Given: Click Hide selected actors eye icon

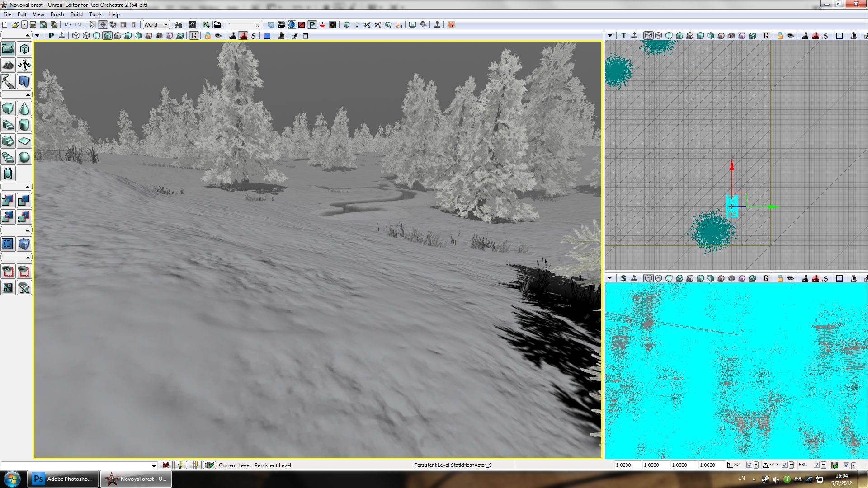Looking at the screenshot, I should point(24,271).
